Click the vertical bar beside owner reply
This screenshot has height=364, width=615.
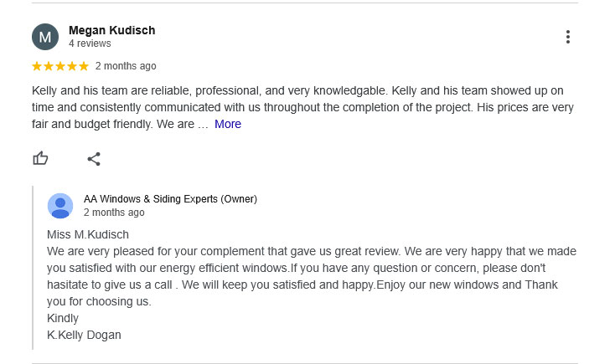(33, 268)
